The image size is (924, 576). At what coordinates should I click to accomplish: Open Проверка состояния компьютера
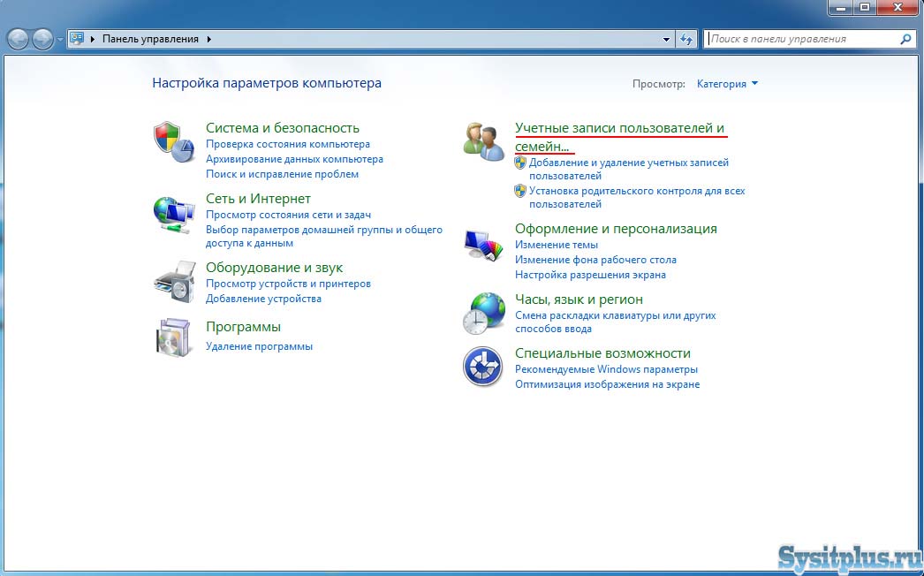[x=288, y=144]
